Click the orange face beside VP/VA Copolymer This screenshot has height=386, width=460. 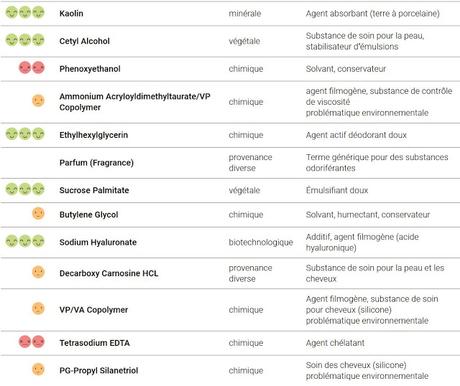pos(38,309)
